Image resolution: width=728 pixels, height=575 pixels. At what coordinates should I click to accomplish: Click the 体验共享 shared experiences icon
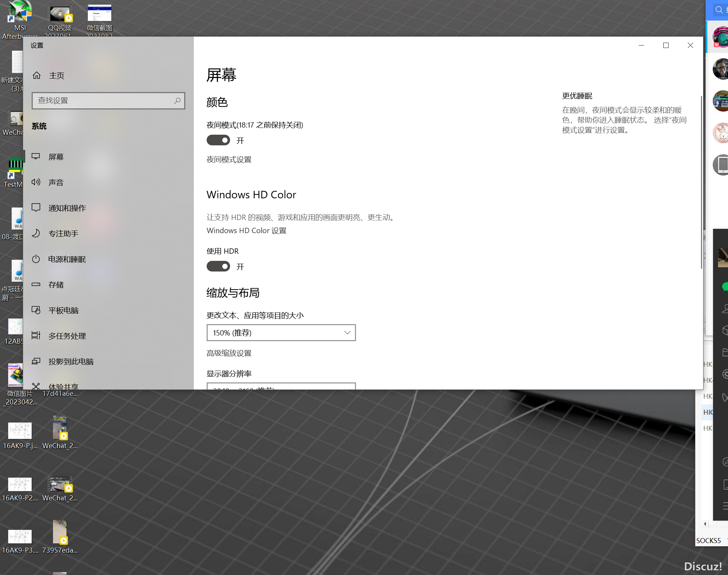click(36, 386)
